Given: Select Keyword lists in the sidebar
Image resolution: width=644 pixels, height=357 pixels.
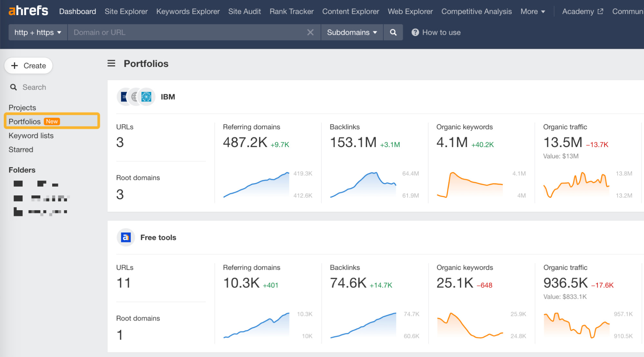Looking at the screenshot, I should [x=31, y=136].
